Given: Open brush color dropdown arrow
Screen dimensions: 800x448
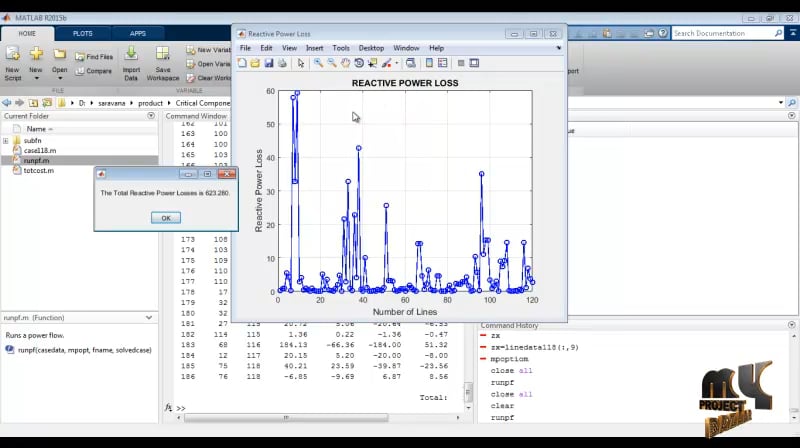Looking at the screenshot, I should (396, 63).
